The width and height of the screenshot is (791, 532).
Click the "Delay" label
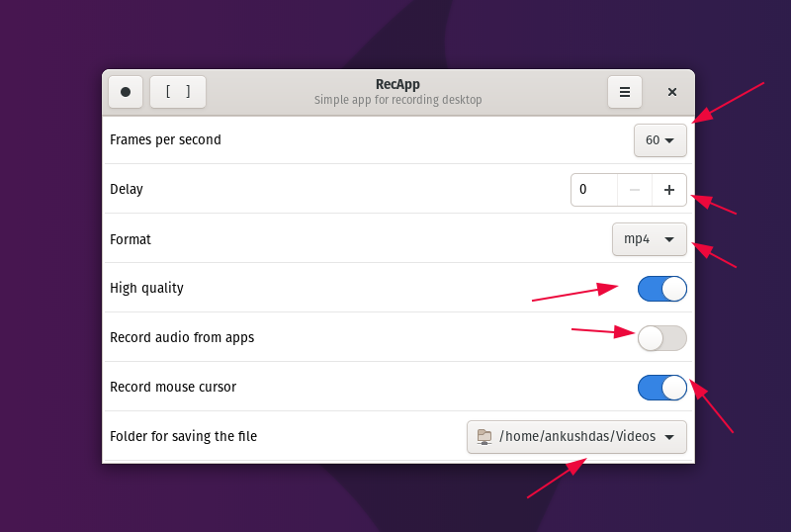pyautogui.click(x=127, y=189)
